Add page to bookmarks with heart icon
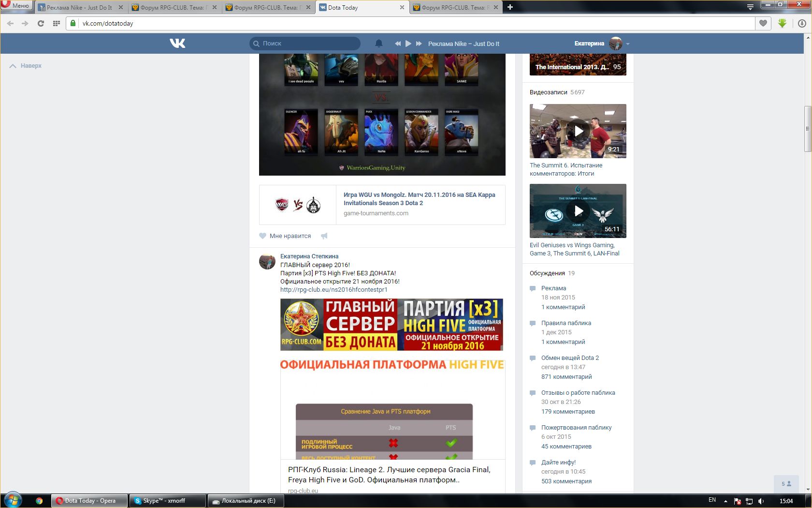Viewport: 812px width, 508px height. point(763,23)
